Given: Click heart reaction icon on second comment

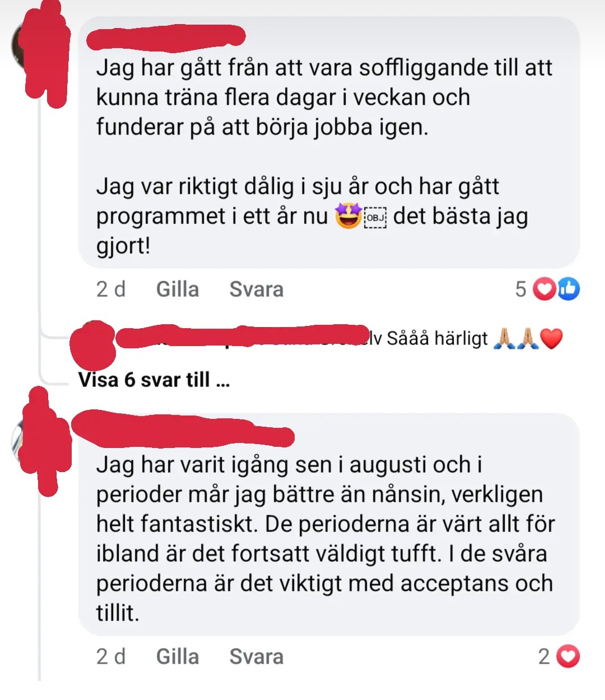Looking at the screenshot, I should click(568, 656).
